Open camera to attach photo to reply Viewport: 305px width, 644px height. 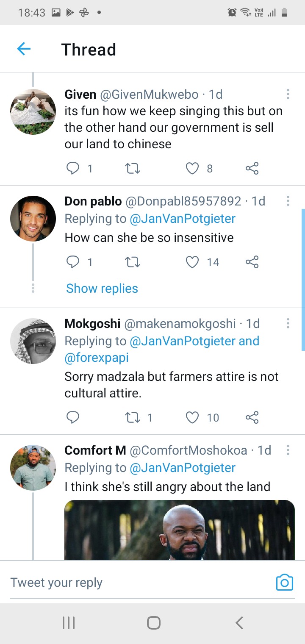tap(284, 582)
